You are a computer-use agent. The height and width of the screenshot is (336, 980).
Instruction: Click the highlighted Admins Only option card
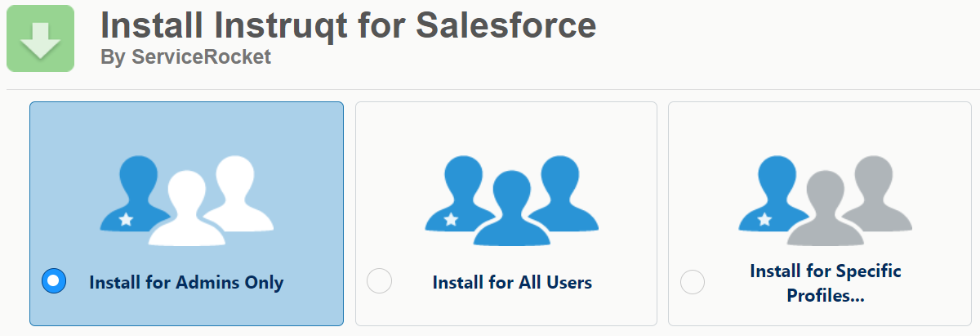186,213
